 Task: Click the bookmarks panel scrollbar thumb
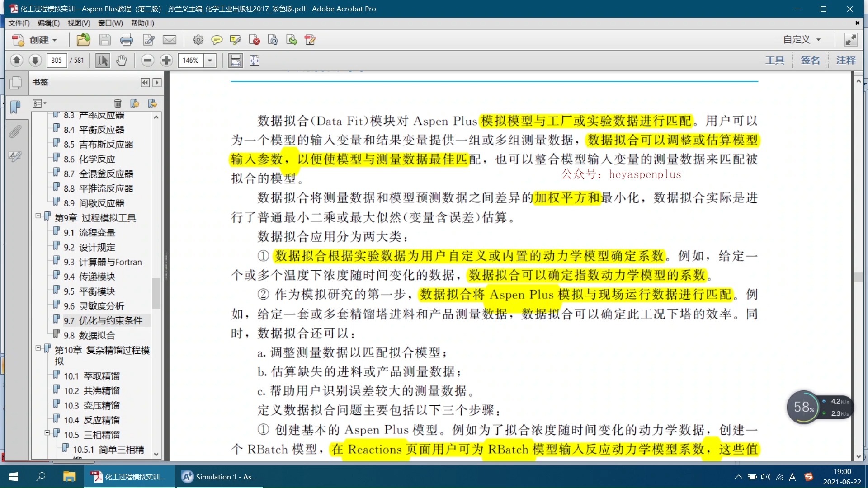(x=156, y=293)
